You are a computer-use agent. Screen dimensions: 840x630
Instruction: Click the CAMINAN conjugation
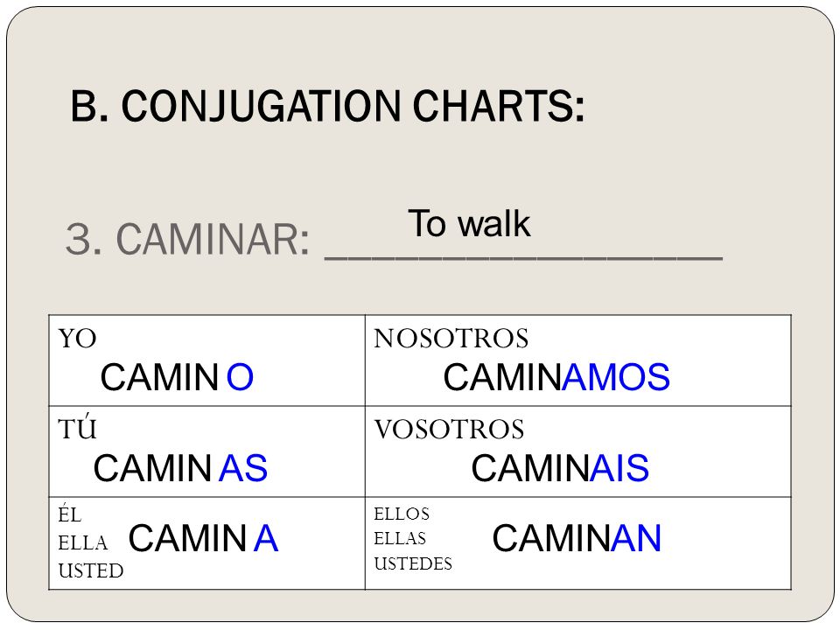point(577,538)
